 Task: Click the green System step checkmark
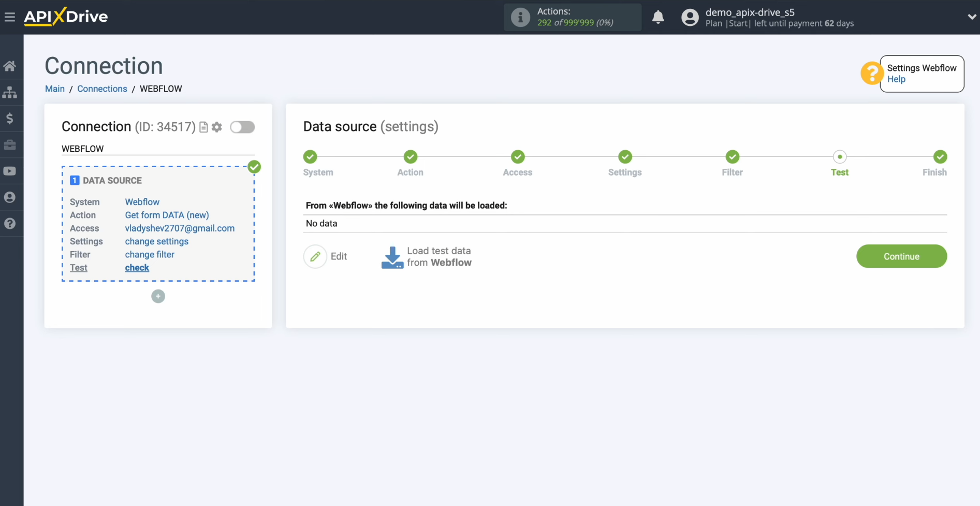(x=310, y=157)
